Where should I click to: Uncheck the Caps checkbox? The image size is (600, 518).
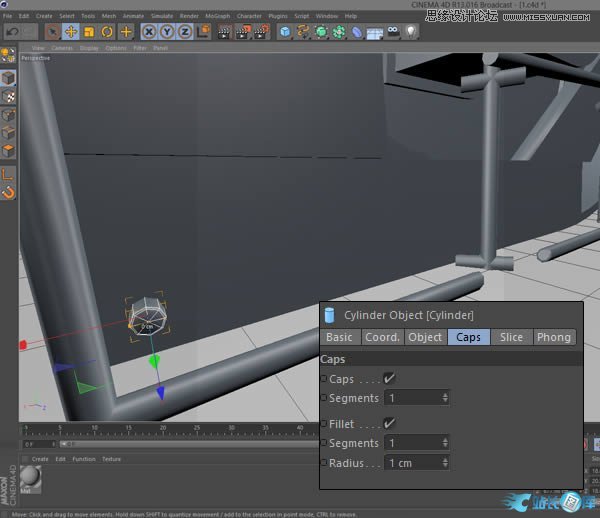click(x=389, y=379)
